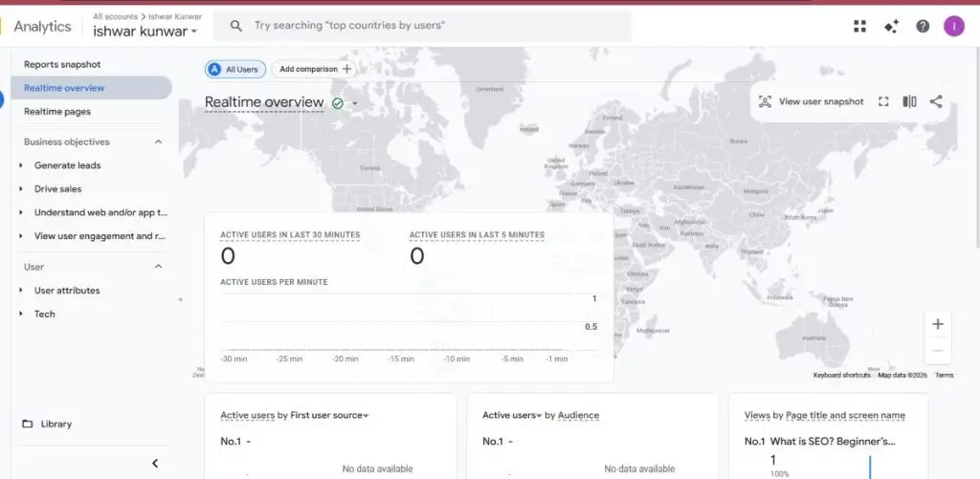Screen dimensions: 980x479
Task: Click the All Users comparison chip
Action: pos(235,70)
